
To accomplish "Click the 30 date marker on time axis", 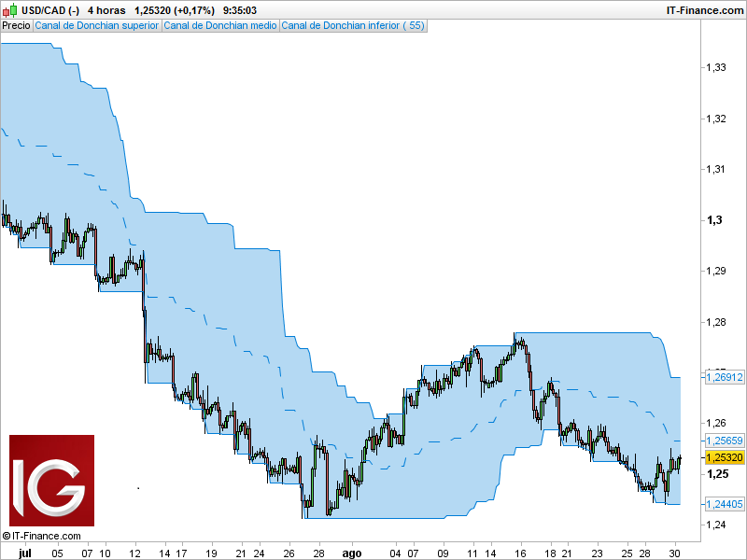I will click(674, 553).
